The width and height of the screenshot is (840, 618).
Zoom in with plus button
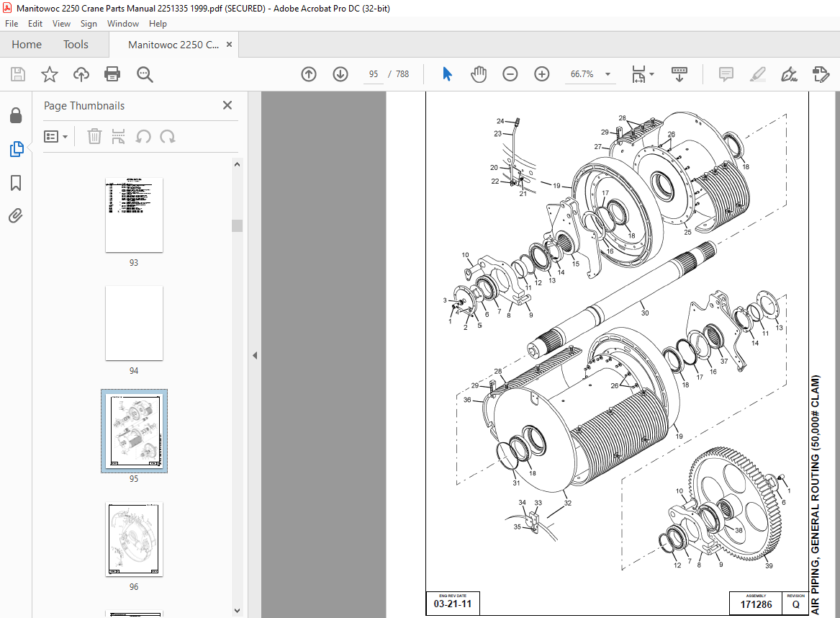[x=541, y=74]
